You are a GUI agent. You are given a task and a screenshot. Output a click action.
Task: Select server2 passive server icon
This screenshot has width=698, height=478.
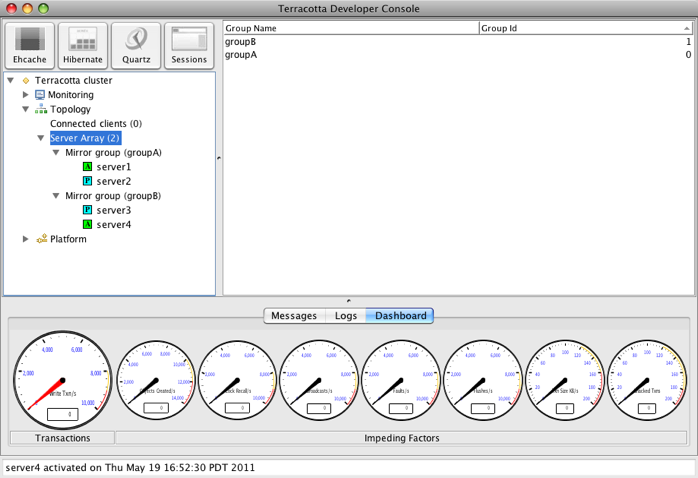coord(87,182)
